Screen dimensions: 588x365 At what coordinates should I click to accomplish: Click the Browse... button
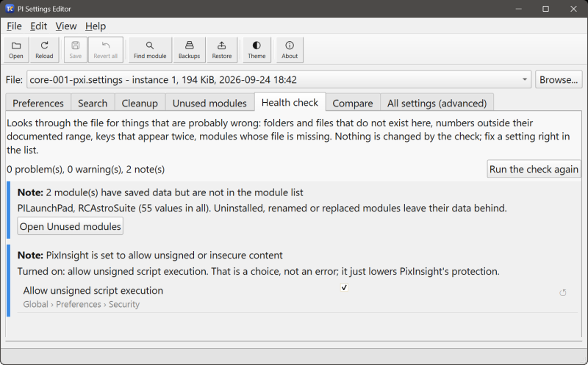click(559, 79)
